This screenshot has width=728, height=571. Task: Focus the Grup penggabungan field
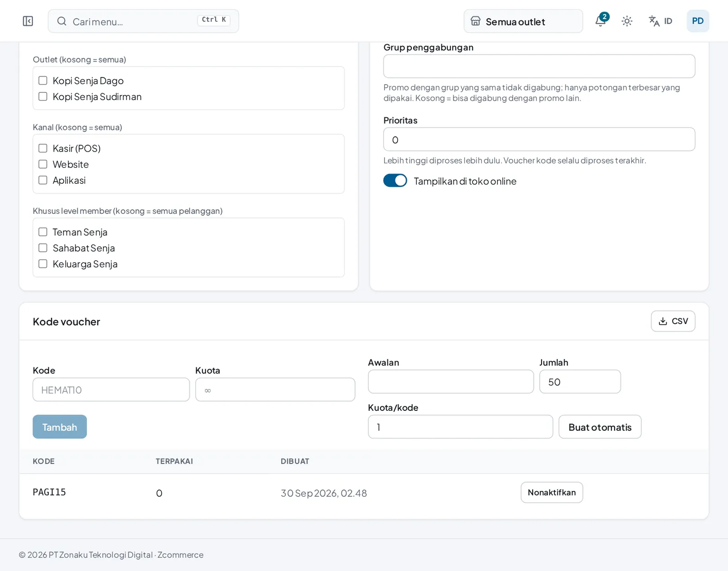(539, 66)
